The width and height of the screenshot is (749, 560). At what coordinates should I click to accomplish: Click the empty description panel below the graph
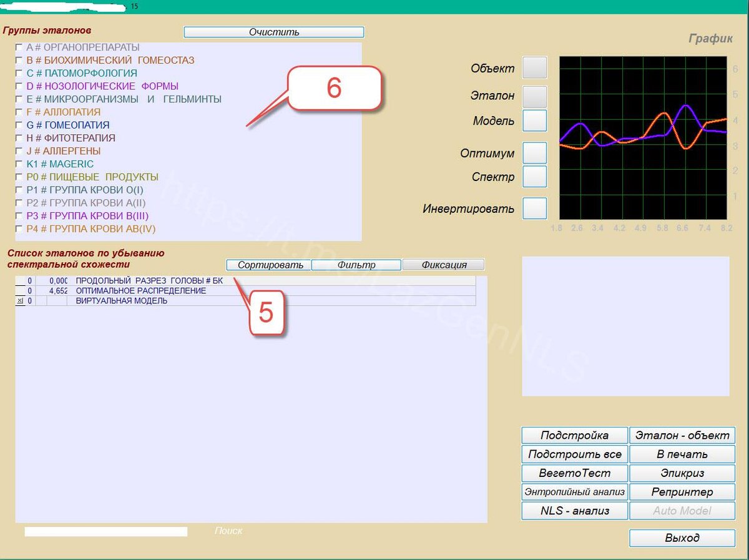coord(625,326)
